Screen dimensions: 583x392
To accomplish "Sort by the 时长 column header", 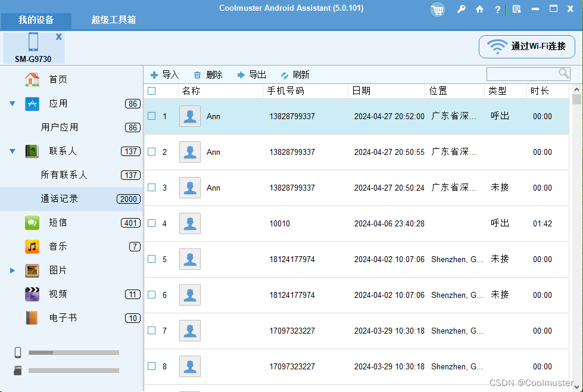I will tap(548, 91).
